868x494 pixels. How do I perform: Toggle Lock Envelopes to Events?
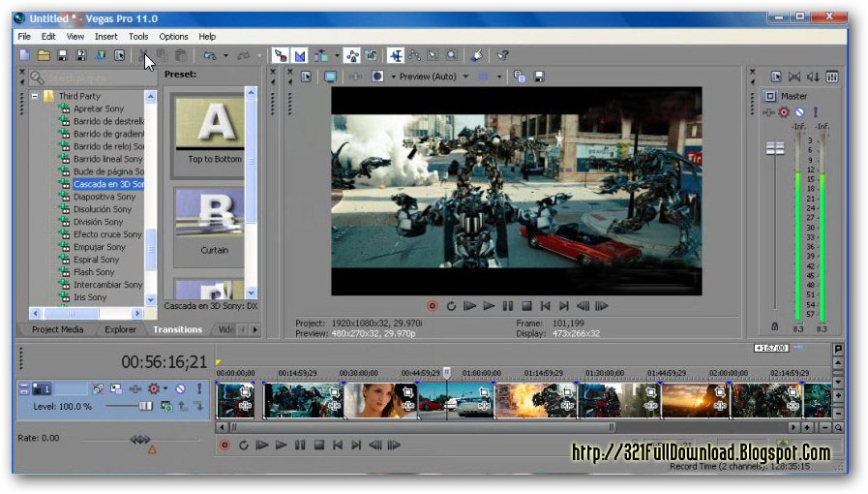point(352,55)
